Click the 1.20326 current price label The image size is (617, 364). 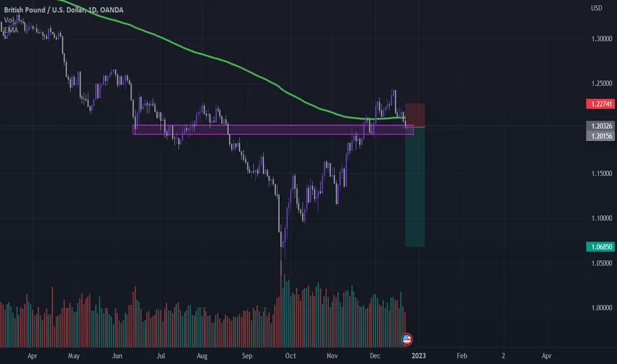pos(600,126)
